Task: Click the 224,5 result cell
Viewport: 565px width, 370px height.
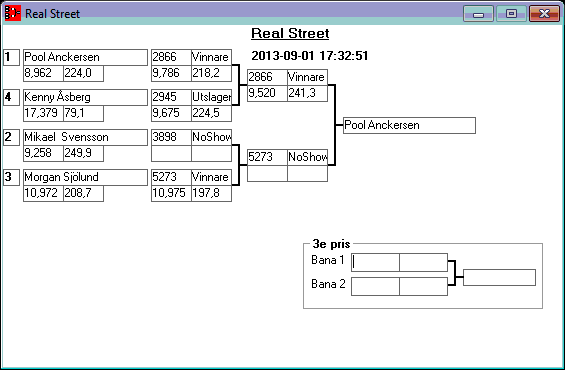Action: point(211,113)
